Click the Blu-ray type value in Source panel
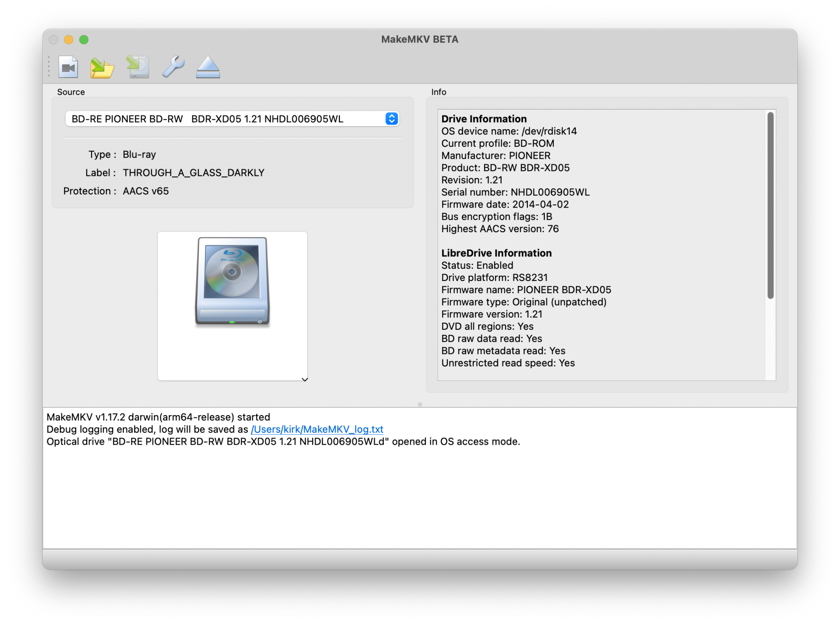This screenshot has height=626, width=840. point(139,154)
